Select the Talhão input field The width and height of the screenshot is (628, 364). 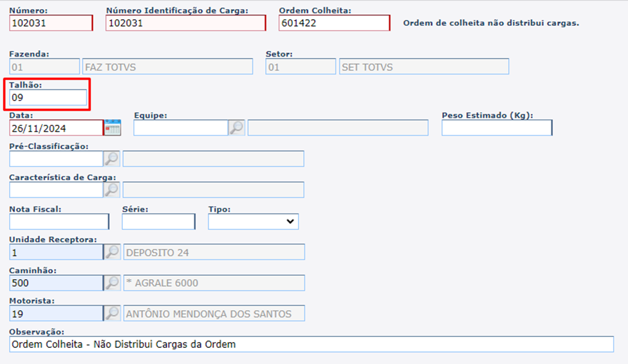coord(48,98)
